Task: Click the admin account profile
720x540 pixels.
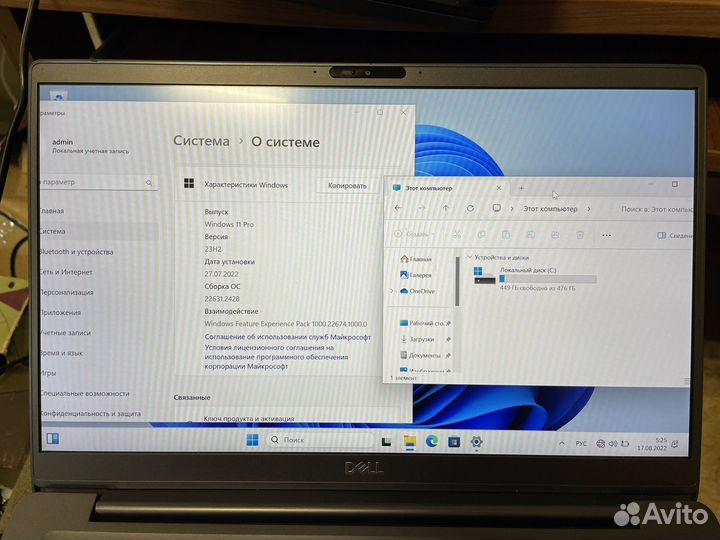Action: [x=90, y=146]
